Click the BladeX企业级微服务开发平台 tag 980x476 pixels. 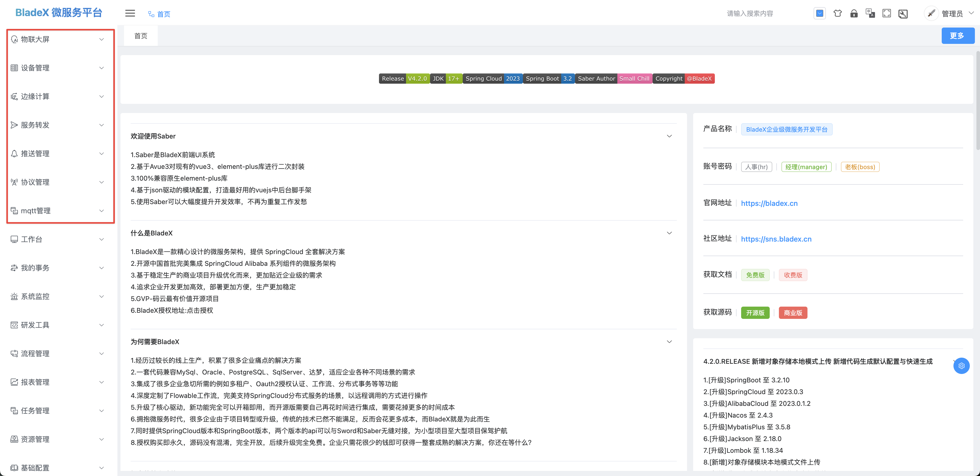coord(786,129)
